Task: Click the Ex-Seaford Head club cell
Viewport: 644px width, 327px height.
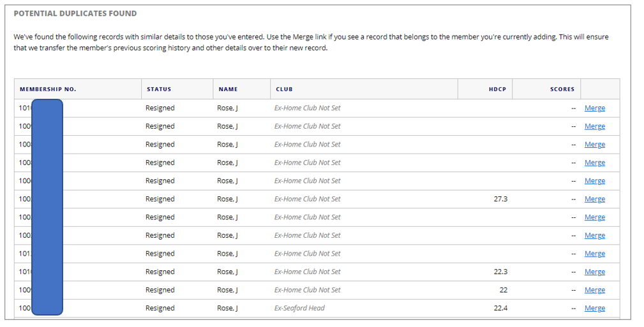Action: click(x=299, y=309)
